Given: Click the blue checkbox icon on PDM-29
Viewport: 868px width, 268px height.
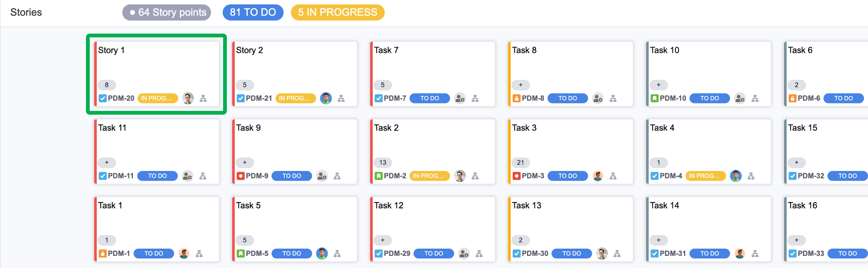Looking at the screenshot, I should click(x=379, y=254).
